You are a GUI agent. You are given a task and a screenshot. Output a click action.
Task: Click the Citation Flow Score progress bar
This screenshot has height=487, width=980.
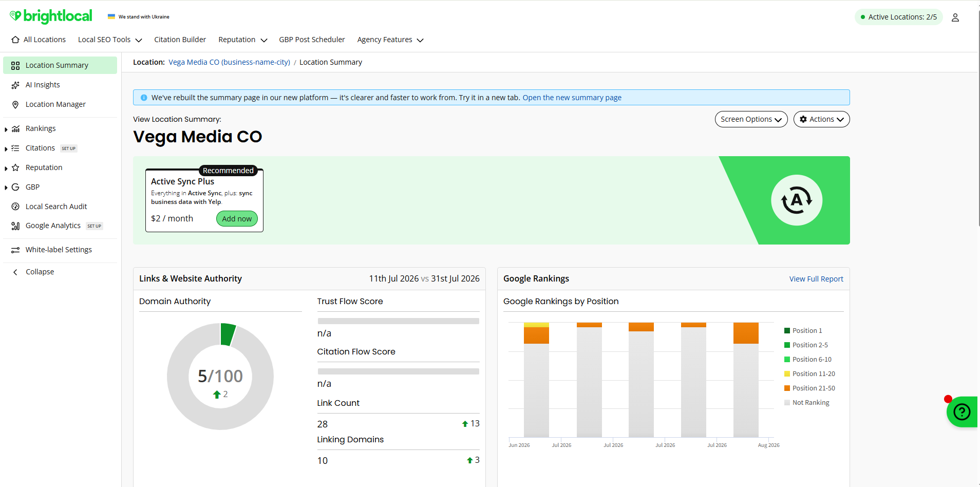point(398,371)
